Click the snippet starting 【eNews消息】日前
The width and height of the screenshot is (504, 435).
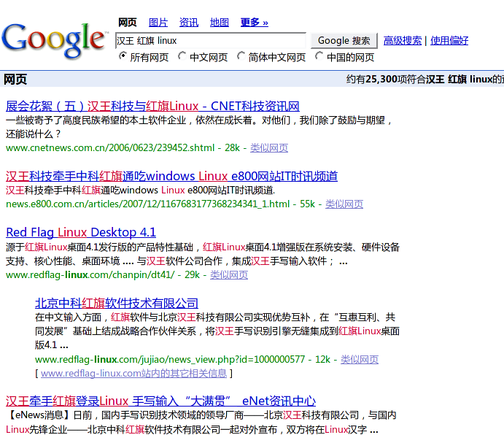tap(201, 423)
